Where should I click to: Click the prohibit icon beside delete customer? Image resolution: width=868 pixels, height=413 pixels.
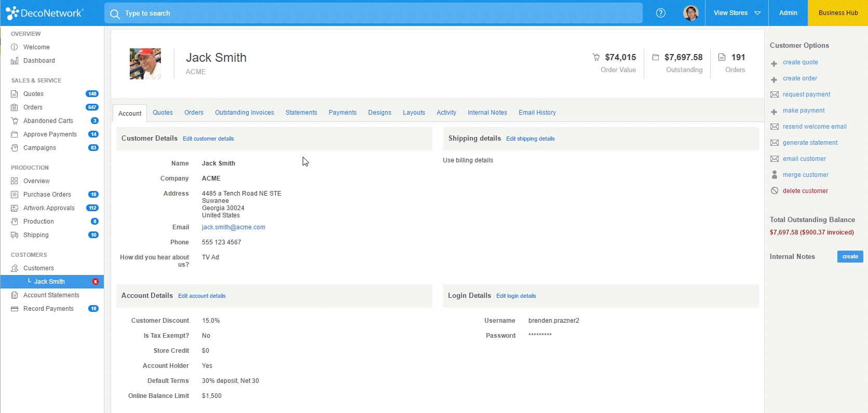[774, 191]
